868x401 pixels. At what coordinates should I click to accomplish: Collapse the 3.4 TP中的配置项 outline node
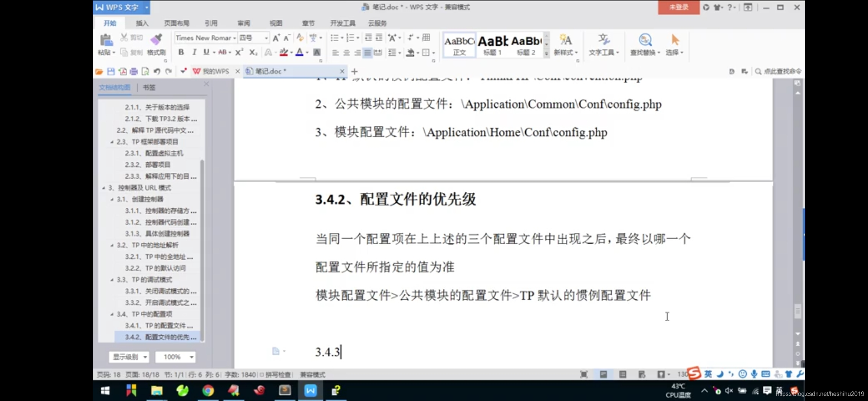pos(112,314)
